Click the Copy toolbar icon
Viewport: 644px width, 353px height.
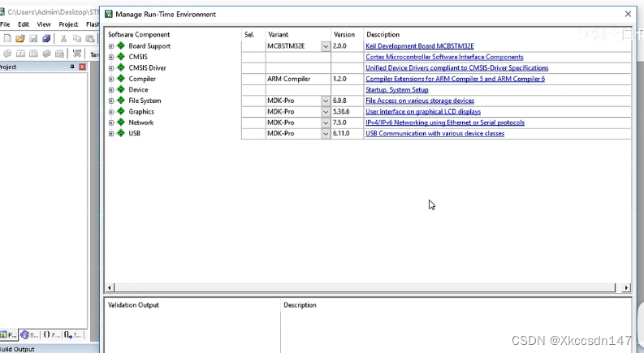click(x=77, y=39)
